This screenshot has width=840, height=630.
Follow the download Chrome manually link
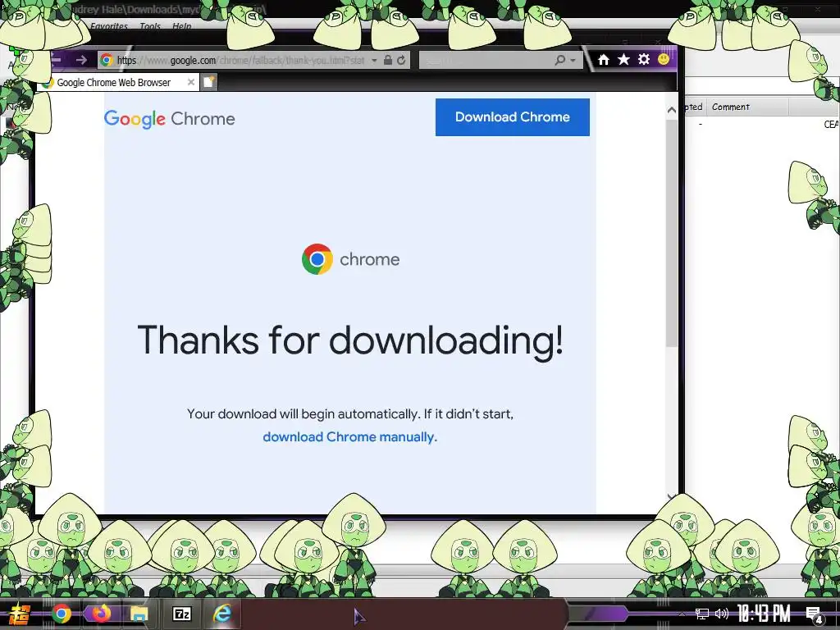(349, 437)
